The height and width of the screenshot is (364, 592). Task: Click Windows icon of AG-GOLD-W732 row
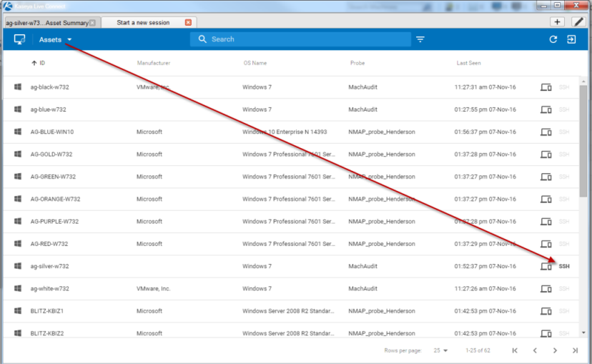18,154
